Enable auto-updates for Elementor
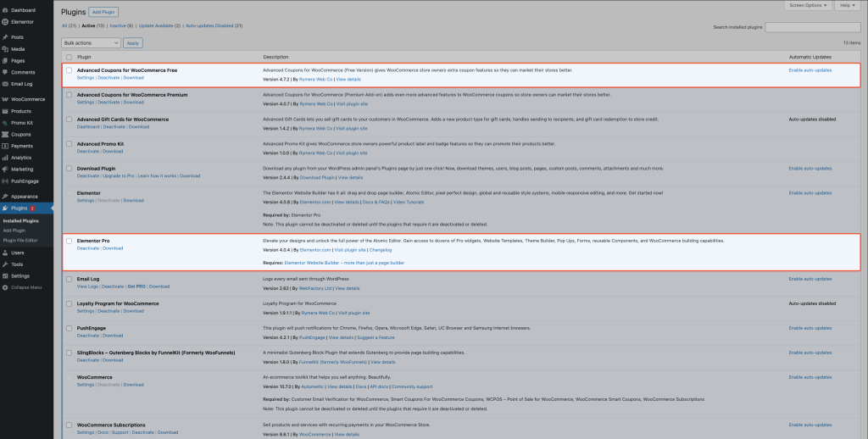868x439 pixels. click(x=810, y=192)
